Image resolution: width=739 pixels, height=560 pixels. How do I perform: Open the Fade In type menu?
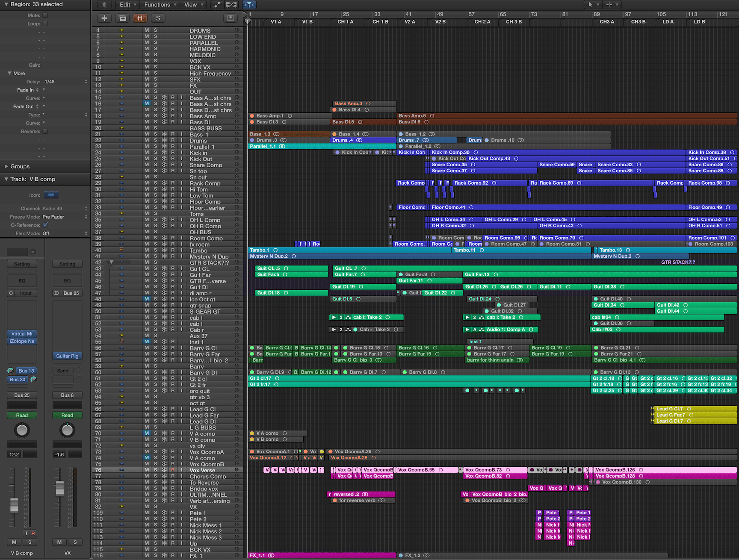28,90
